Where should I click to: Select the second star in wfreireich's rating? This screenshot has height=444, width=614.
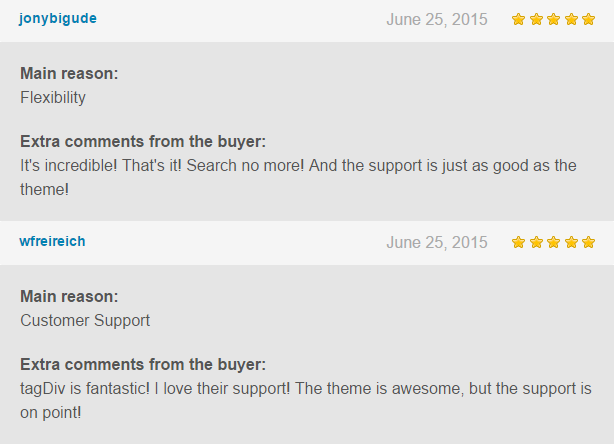tap(536, 242)
